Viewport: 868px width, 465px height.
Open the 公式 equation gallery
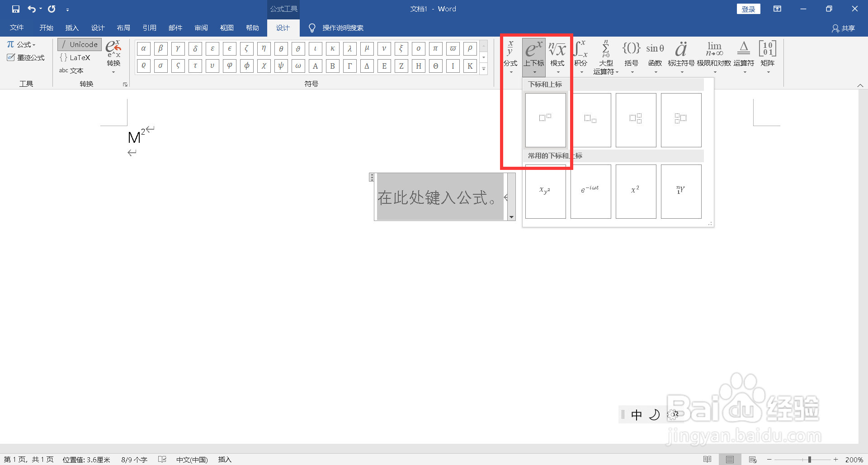point(21,44)
